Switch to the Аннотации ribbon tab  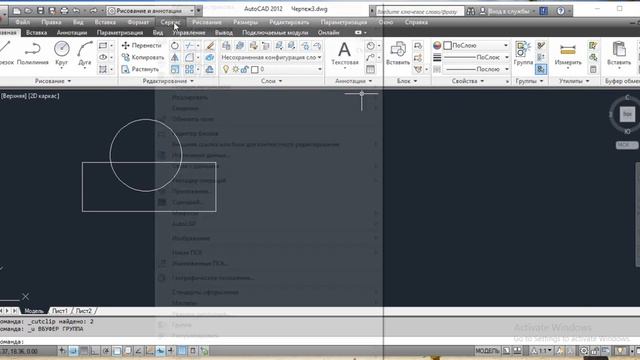click(x=72, y=33)
